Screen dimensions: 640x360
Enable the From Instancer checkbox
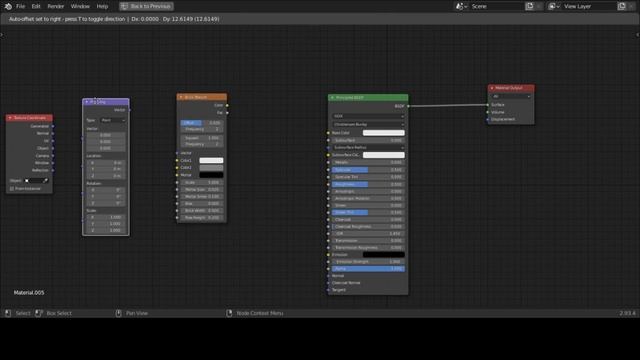12,189
